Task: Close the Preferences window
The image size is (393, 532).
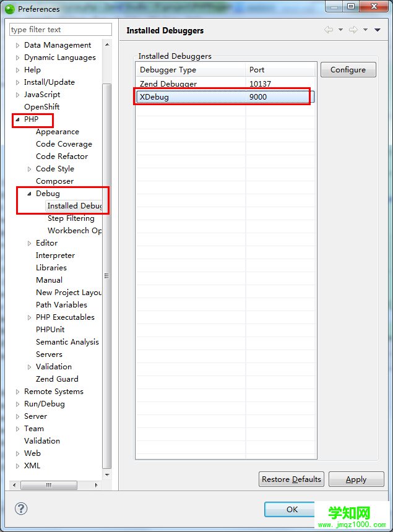Action: (x=374, y=6)
